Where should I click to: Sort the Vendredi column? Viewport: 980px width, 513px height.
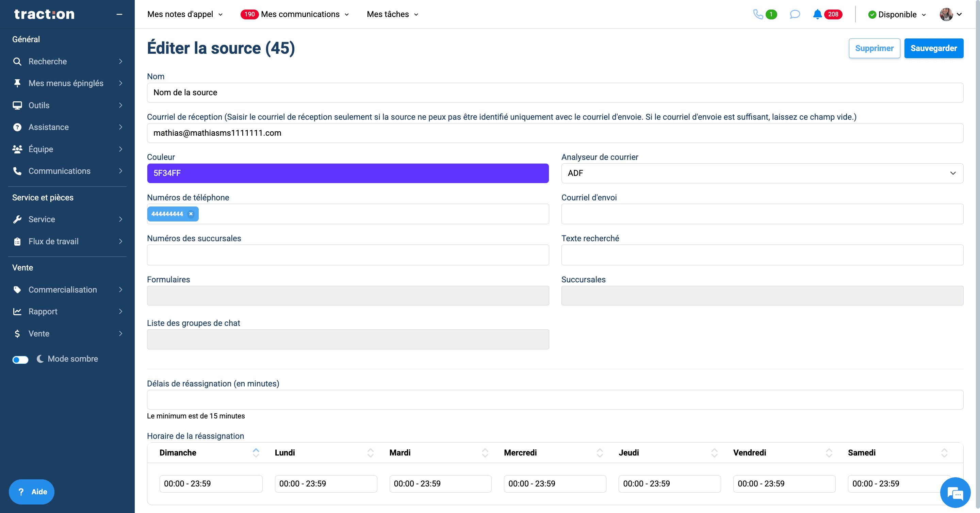(829, 452)
